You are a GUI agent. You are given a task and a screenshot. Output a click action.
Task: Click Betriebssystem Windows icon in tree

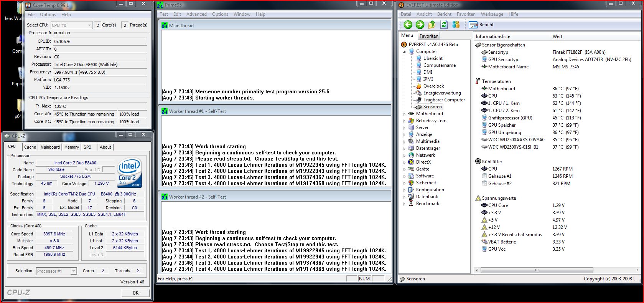[x=411, y=121]
